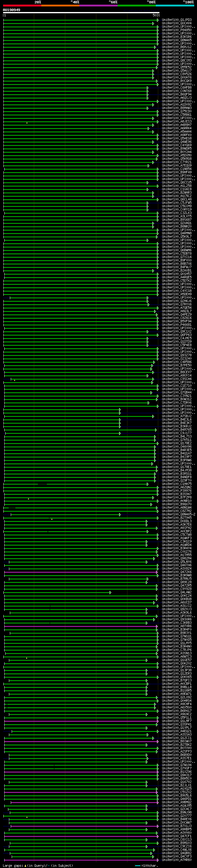
Task: Open hit UniRef100_P84850
Action: click(x=177, y=30)
